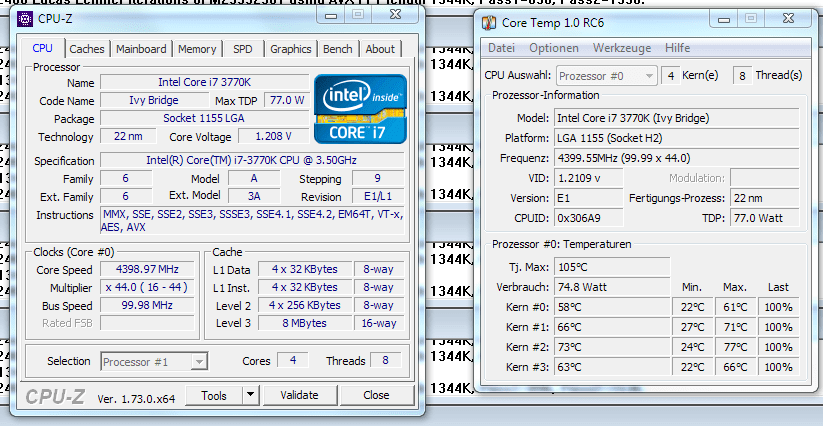The image size is (823, 426).
Task: Switch to the CPU tab
Action: [x=43, y=48]
